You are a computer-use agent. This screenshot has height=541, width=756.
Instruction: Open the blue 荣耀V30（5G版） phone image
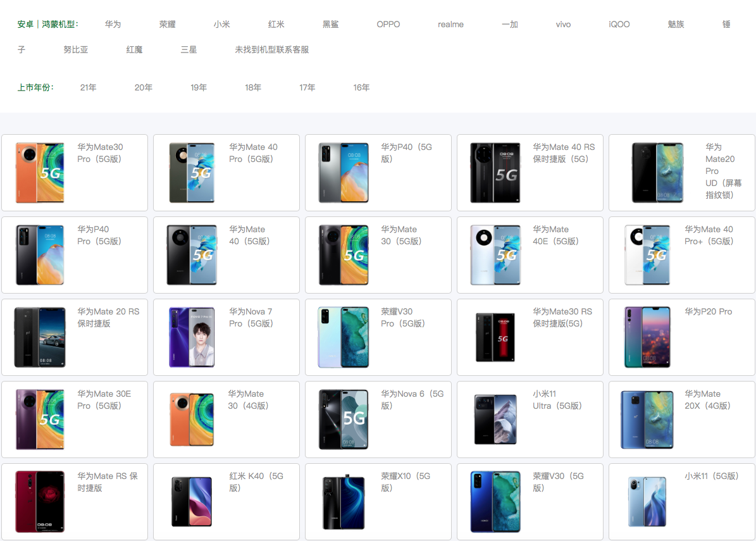pos(495,502)
